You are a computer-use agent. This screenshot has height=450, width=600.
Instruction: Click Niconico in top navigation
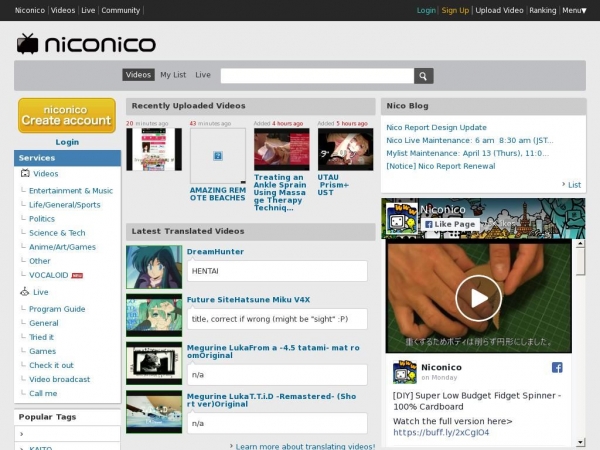tap(30, 10)
